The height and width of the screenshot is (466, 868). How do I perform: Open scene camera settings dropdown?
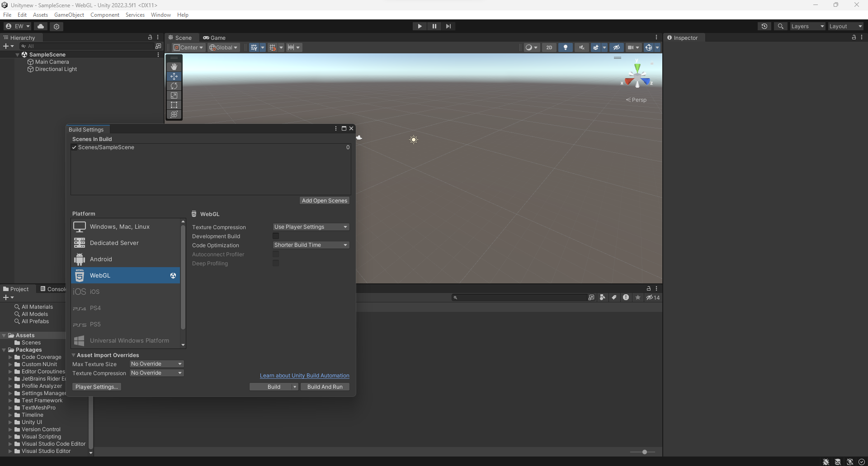[633, 47]
